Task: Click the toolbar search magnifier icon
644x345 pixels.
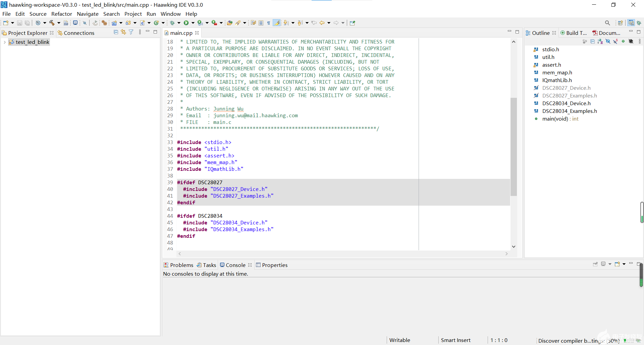Action: (607, 23)
